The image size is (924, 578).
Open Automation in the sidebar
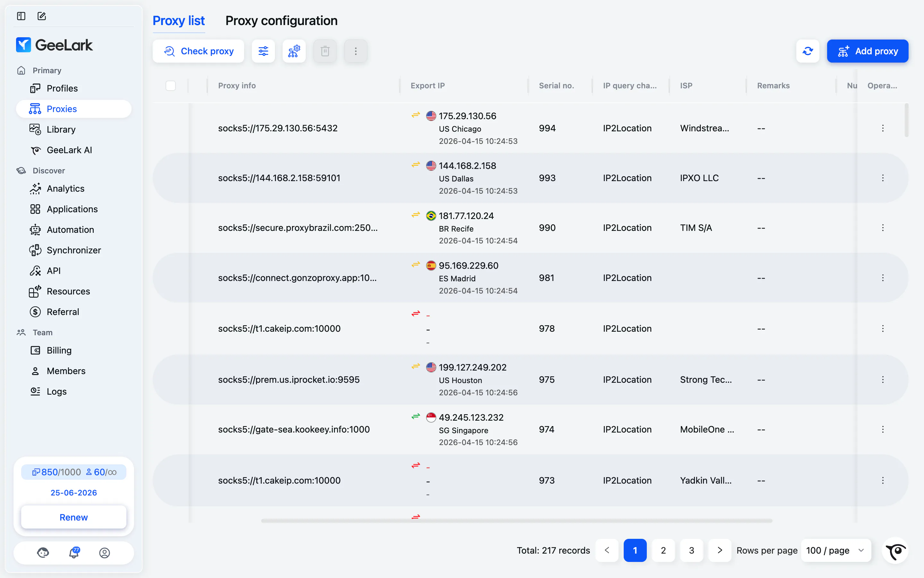click(x=74, y=230)
